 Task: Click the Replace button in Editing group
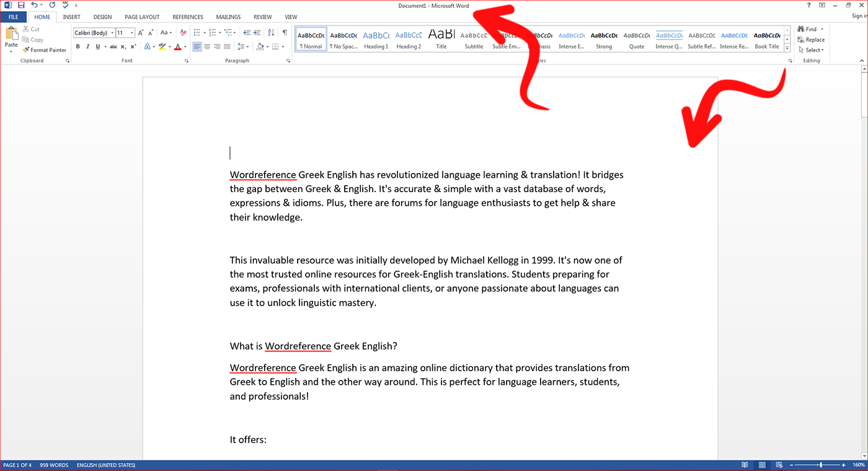(812, 40)
